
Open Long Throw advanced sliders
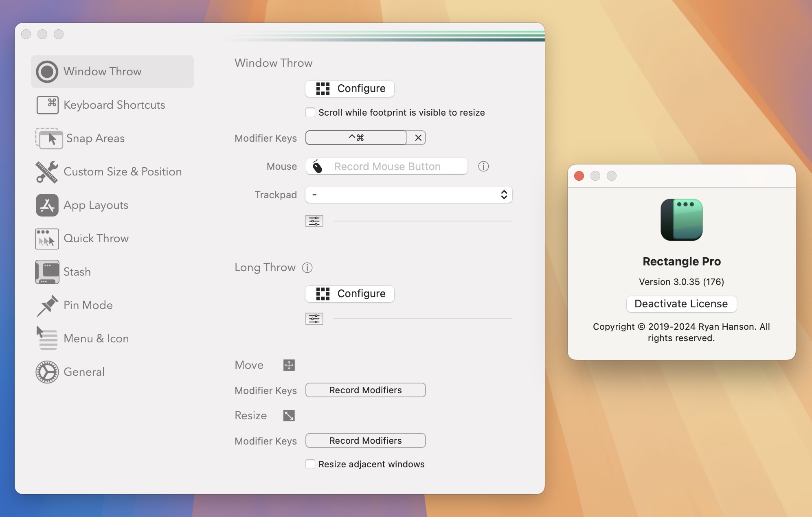[x=313, y=317]
